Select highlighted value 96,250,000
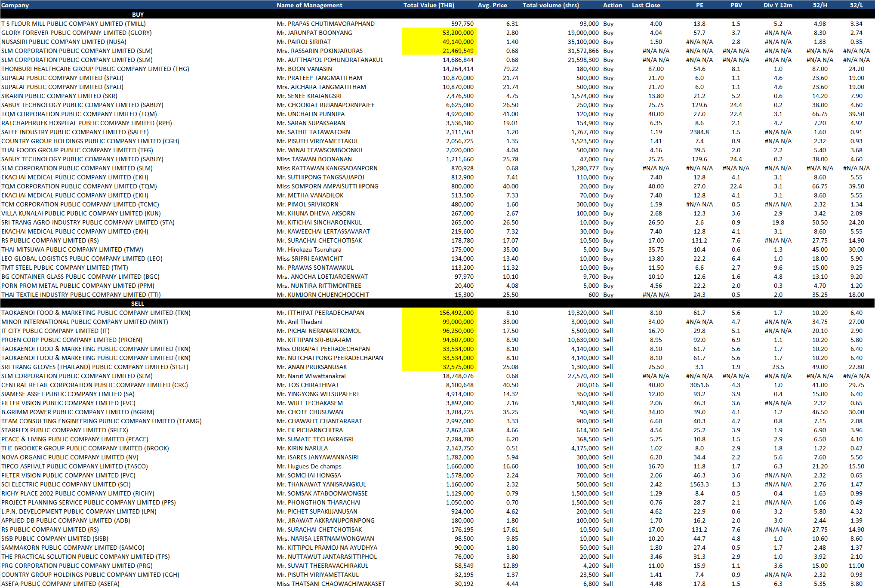 click(439, 331)
